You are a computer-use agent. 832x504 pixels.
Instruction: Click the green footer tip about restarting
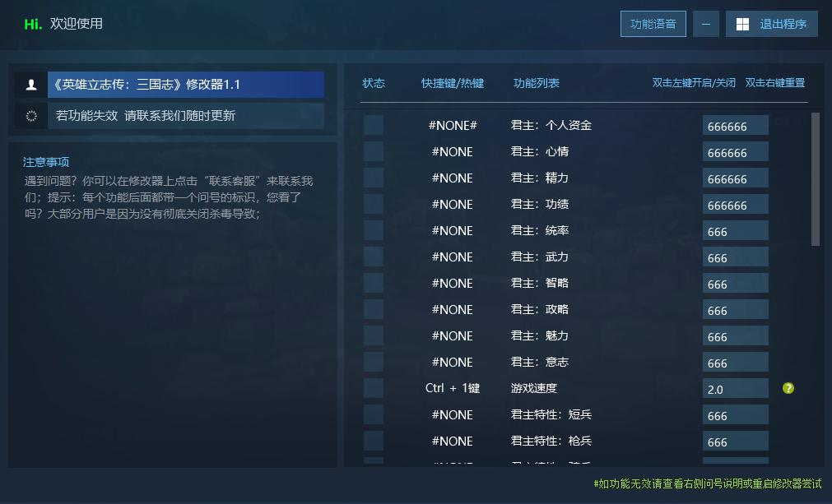tap(707, 484)
